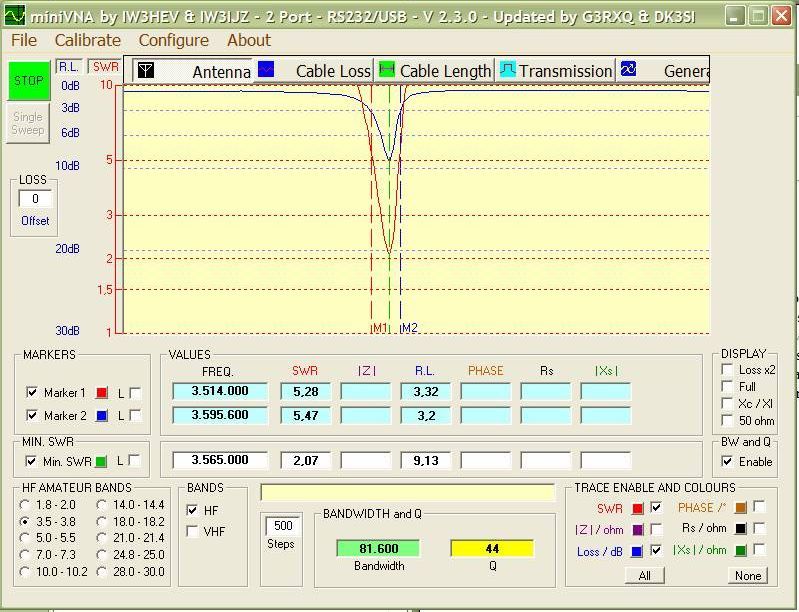Viewport: 799px width, 612px height.
Task: Click the Cable Loss mode icon
Action: pos(266,70)
